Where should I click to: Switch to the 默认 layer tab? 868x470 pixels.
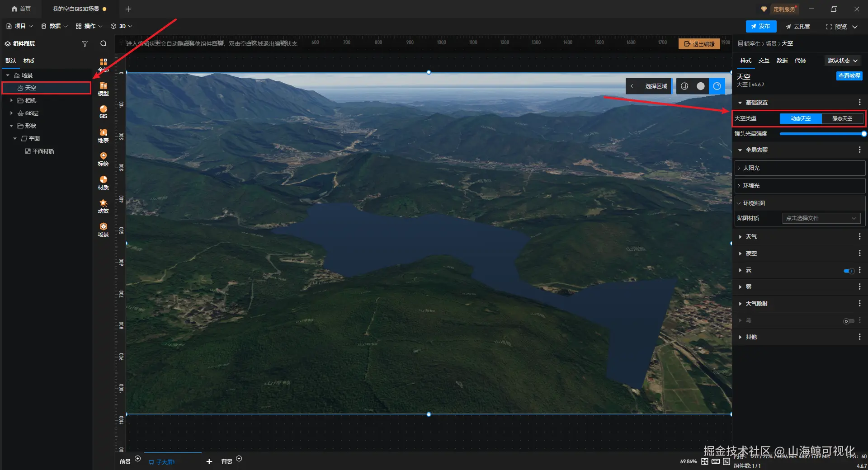pyautogui.click(x=11, y=61)
